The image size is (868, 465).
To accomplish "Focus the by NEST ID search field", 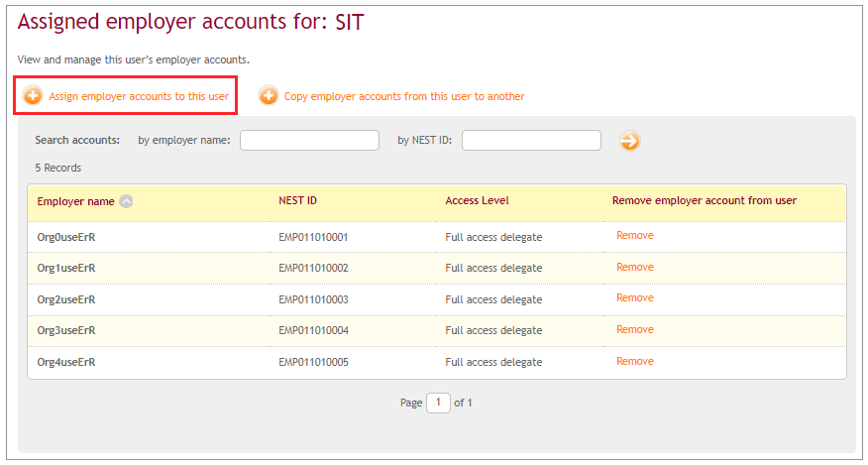I will pos(531,140).
